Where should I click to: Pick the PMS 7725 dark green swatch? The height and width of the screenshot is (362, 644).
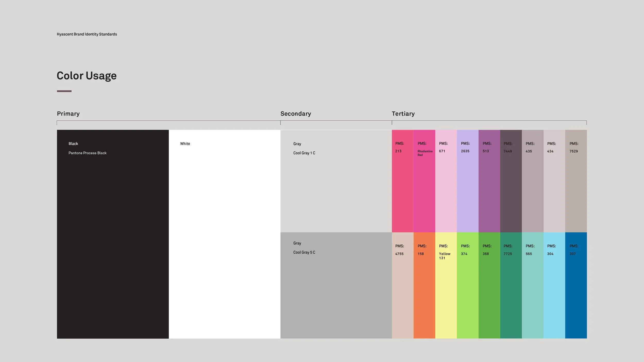tap(511, 285)
